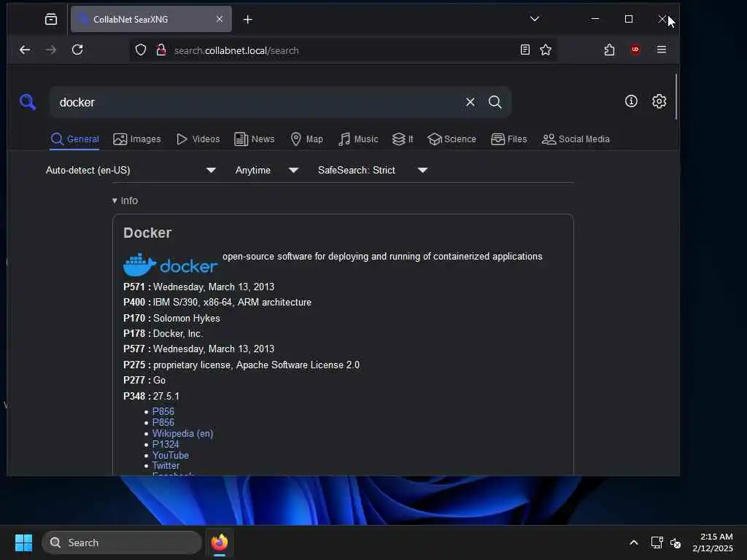Select version '27.5.1' text
The height and width of the screenshot is (560, 747).
[166, 396]
